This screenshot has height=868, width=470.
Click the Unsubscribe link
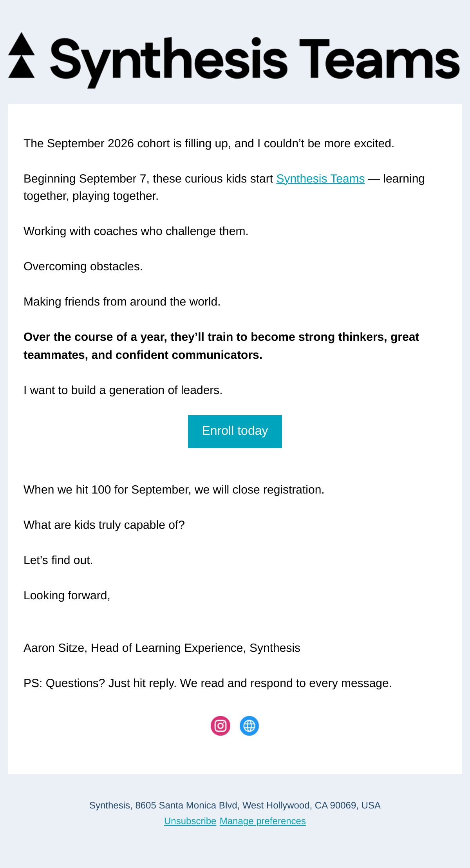[x=190, y=821]
